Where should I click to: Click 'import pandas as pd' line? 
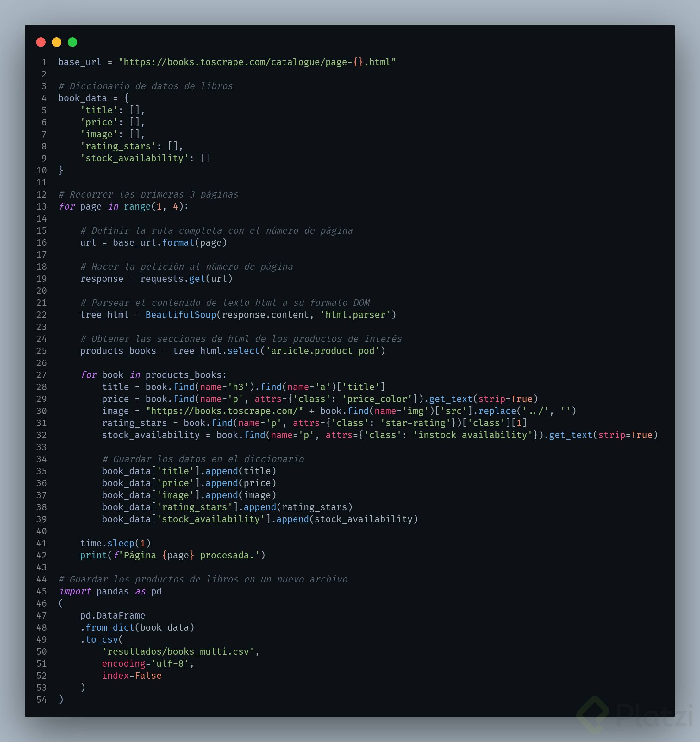[110, 591]
